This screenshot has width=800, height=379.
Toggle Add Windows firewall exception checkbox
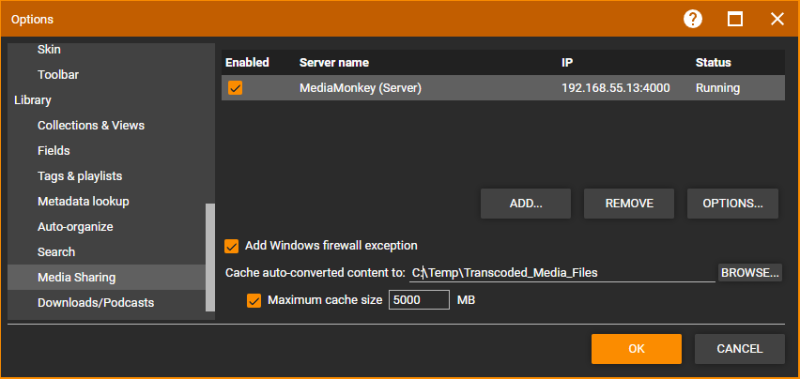pos(232,246)
